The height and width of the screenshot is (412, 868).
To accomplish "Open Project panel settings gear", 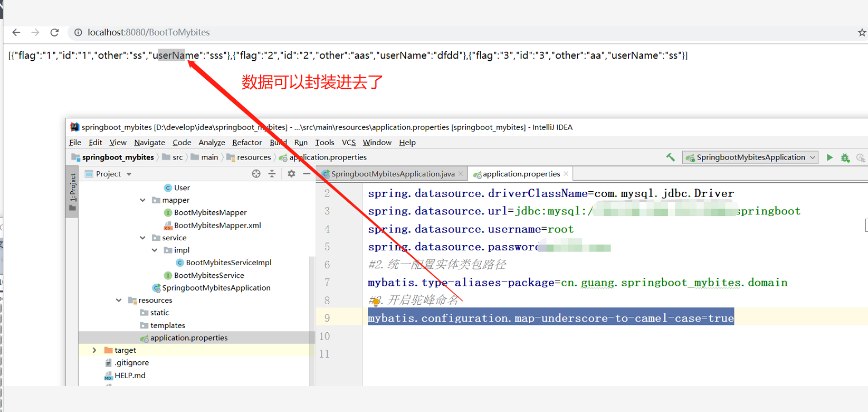I will (291, 174).
